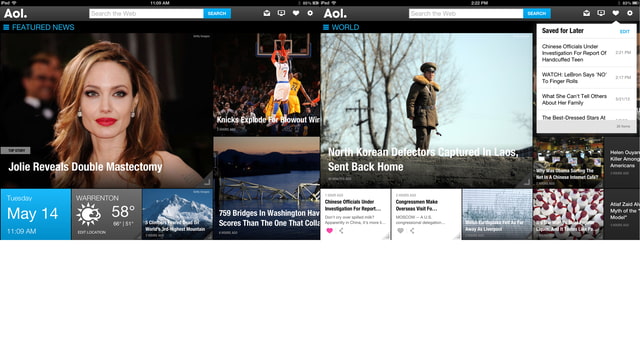Viewport: 640px width, 360px height.
Task: Focus Search the Web field on World screen
Action: tap(466, 13)
